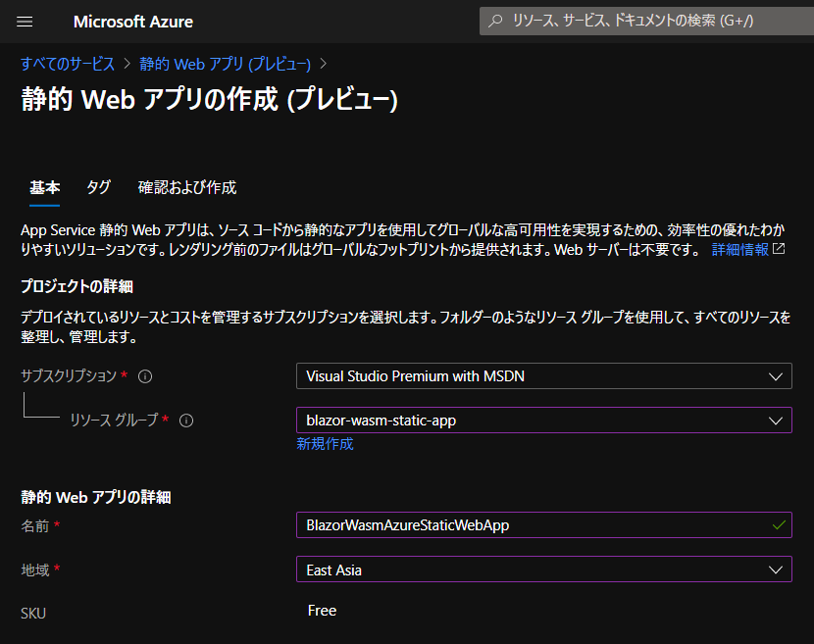Select the 基本 tab
The width and height of the screenshot is (814, 644).
coord(45,187)
